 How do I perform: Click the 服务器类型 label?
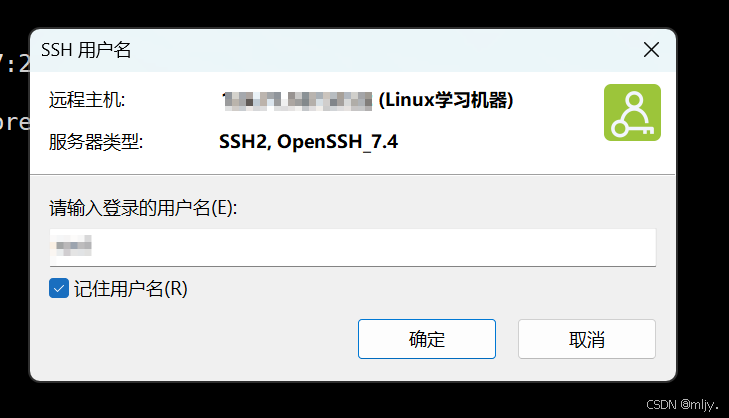[x=96, y=142]
